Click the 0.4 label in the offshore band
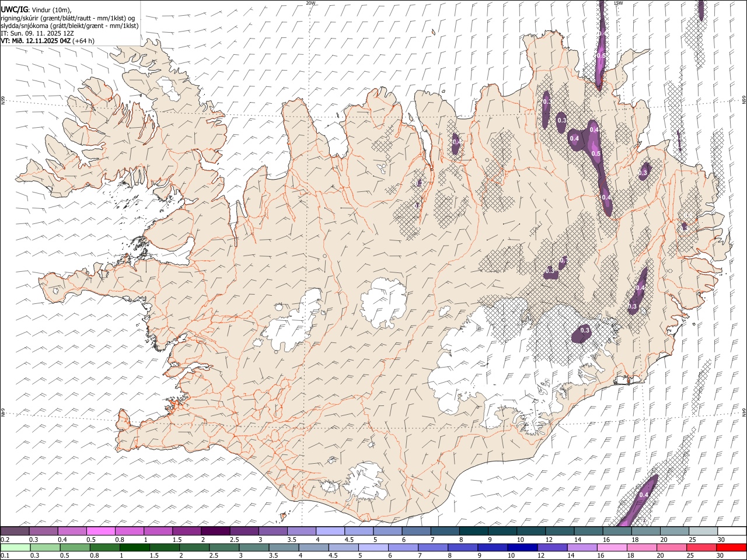This screenshot has height=560, width=747. [x=644, y=495]
